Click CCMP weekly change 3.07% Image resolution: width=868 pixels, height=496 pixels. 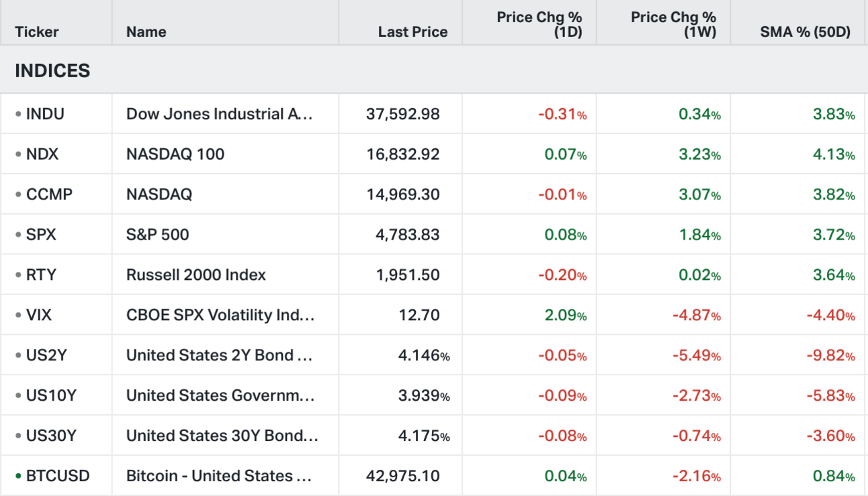(700, 195)
